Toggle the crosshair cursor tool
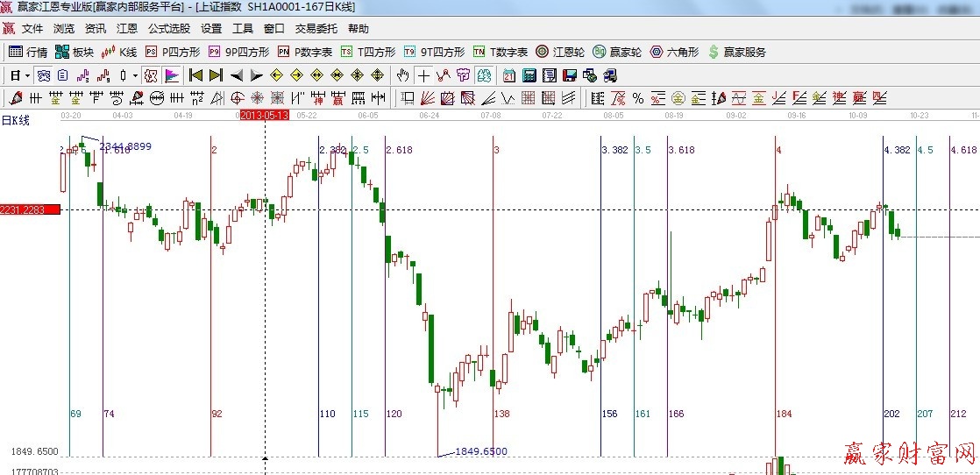 pos(423,75)
